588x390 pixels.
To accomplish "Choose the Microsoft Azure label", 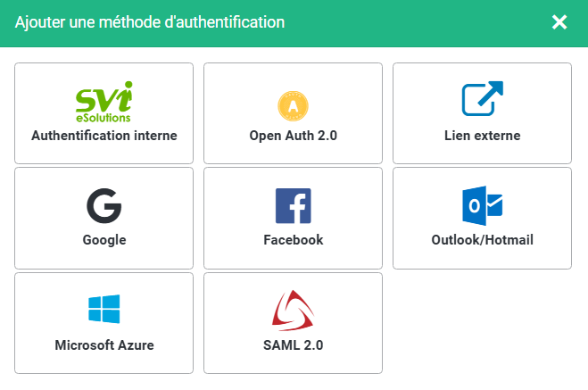I will pyautogui.click(x=104, y=345).
